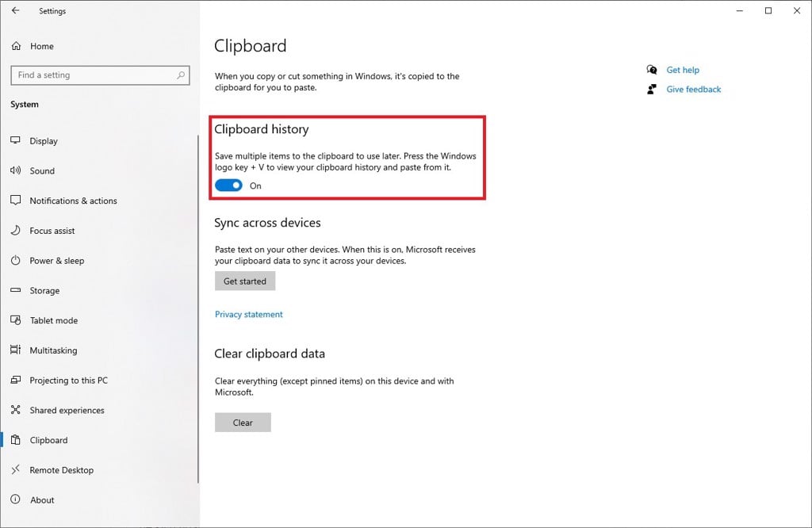Click the About info icon
Viewport: 812px width, 528px height.
point(16,499)
